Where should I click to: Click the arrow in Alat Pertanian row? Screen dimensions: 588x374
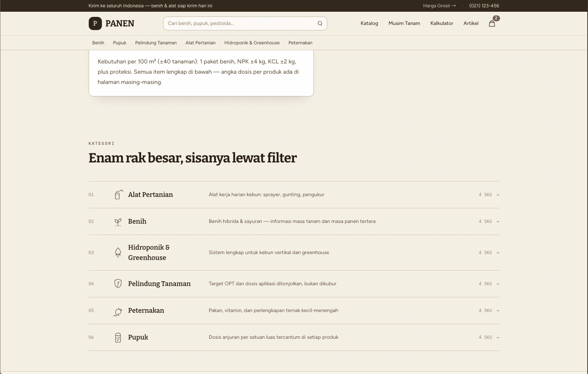click(497, 195)
